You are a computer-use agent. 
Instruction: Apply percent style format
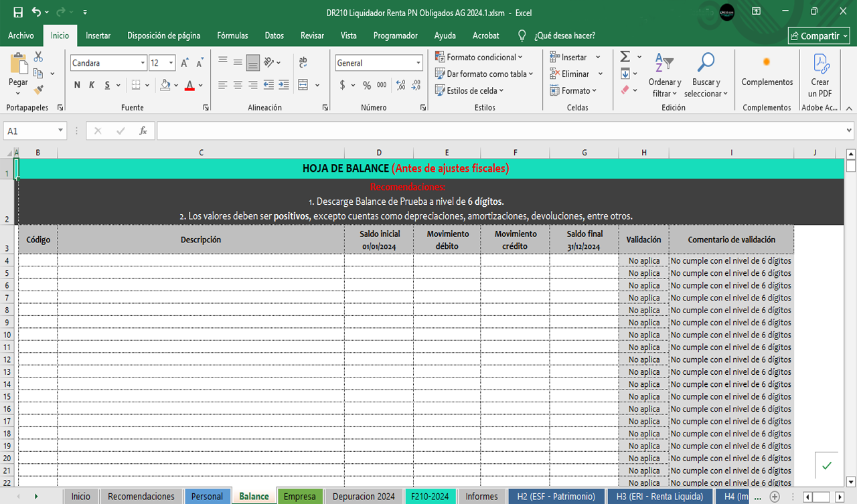point(367,85)
